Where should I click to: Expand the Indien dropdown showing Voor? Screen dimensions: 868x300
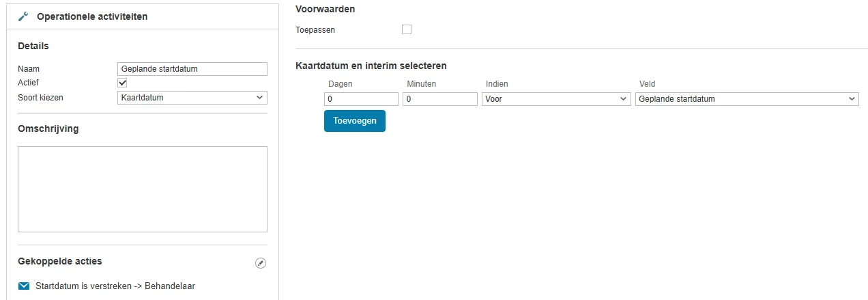pos(555,99)
